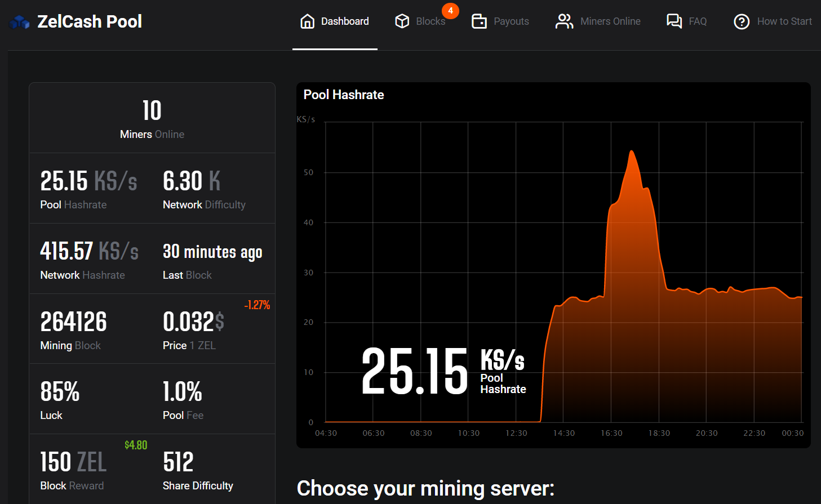Viewport: 821px width, 504px height.
Task: Click the Blocks cube icon
Action: [x=402, y=21]
